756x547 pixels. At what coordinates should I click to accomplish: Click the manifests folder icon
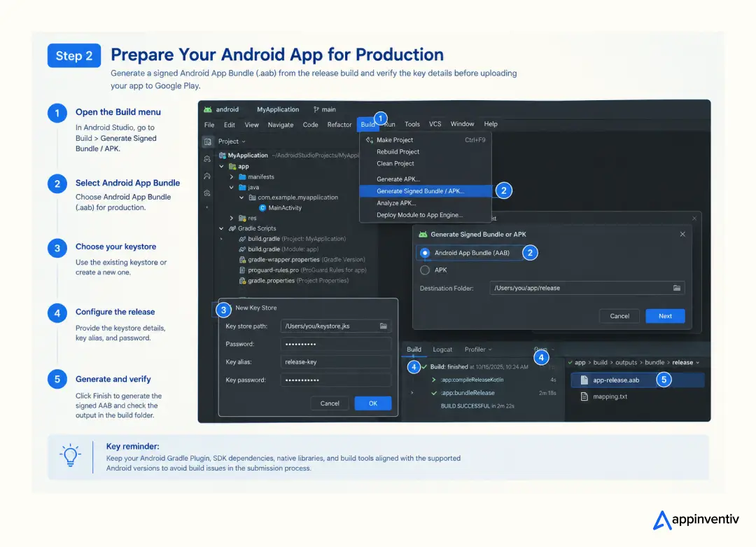(242, 177)
